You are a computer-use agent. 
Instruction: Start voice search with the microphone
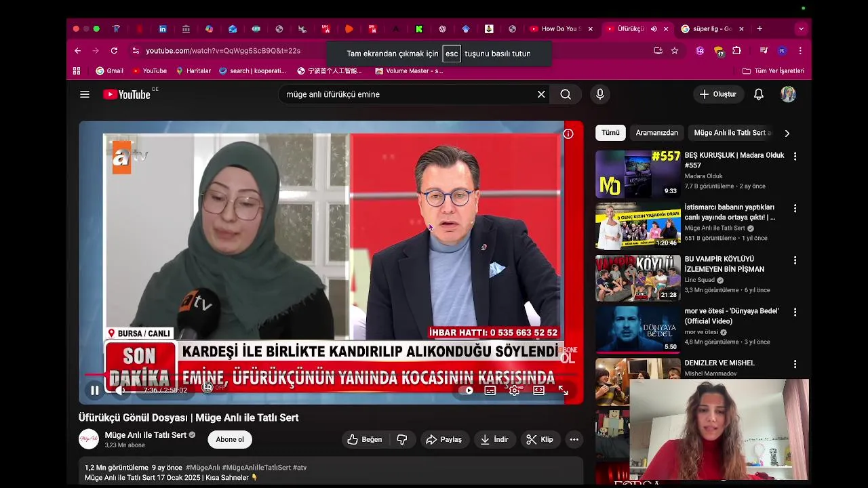tap(600, 94)
